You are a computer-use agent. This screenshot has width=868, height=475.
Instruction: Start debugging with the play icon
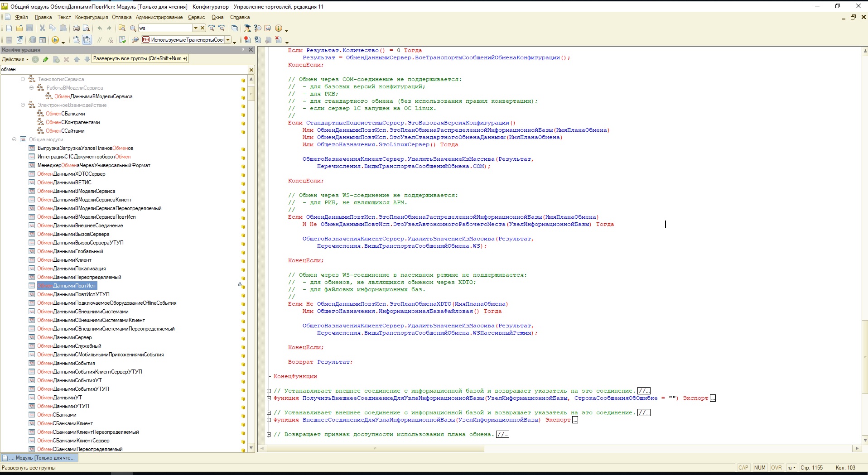click(x=55, y=40)
